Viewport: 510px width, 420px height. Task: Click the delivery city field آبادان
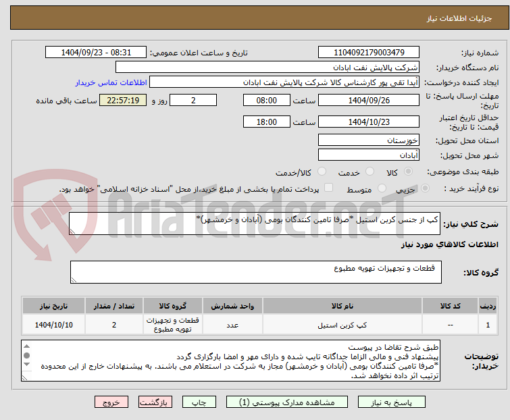[x=369, y=155]
